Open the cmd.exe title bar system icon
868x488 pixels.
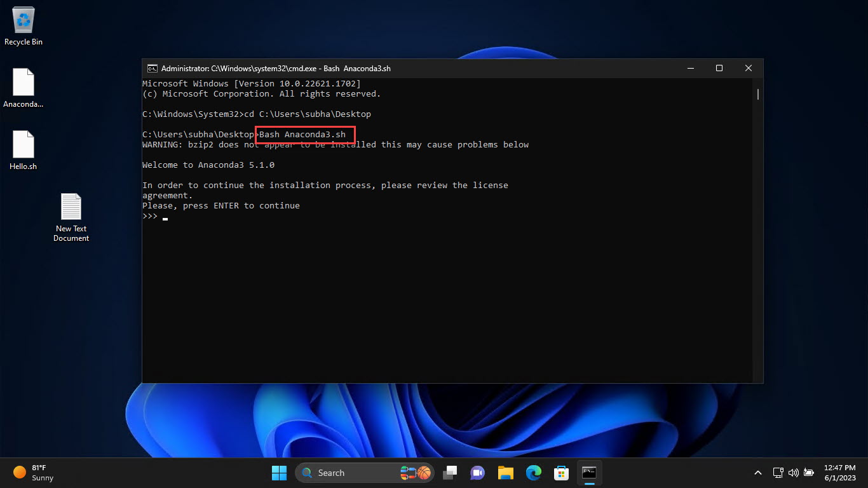click(151, 68)
